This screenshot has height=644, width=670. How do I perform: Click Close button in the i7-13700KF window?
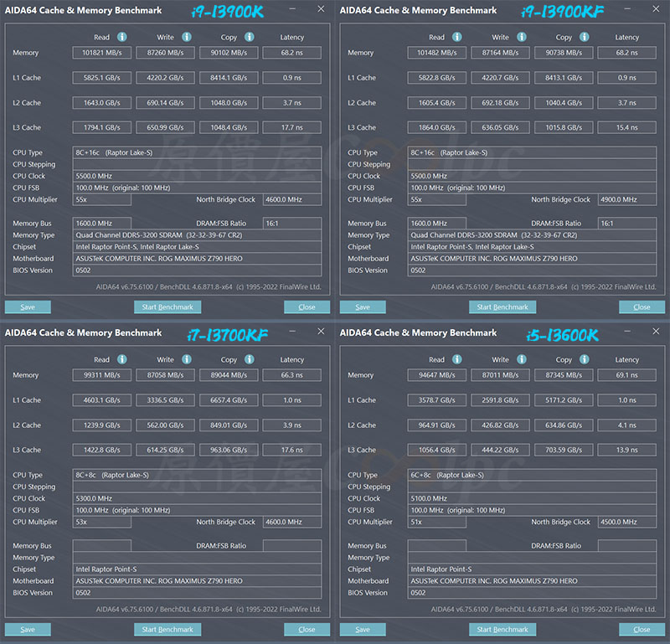coord(307,630)
